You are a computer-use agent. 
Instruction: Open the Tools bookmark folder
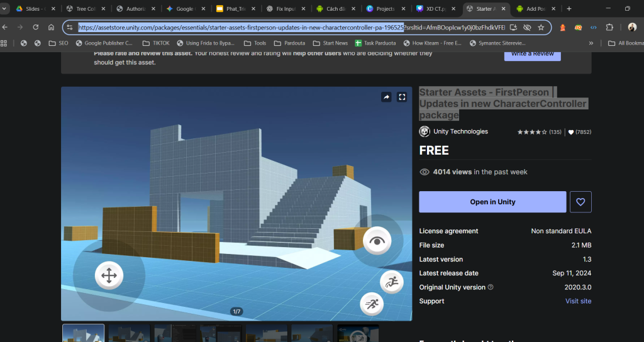click(x=255, y=43)
